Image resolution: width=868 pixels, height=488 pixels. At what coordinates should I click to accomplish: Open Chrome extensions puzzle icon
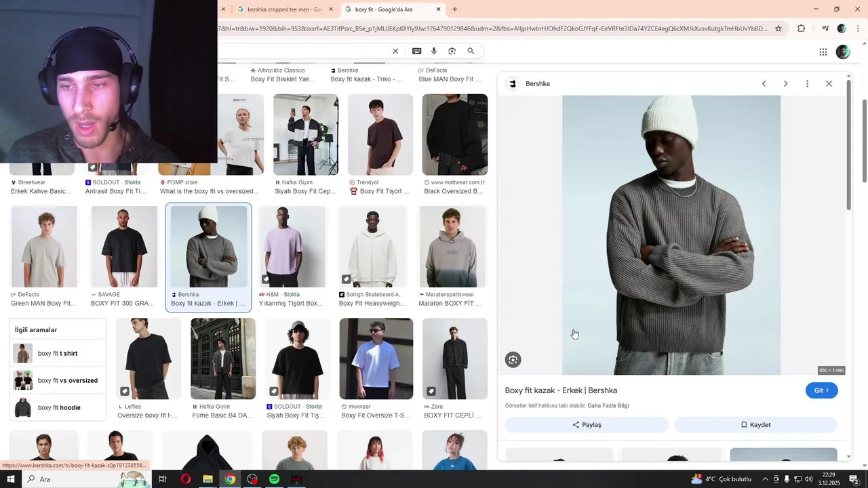click(802, 28)
